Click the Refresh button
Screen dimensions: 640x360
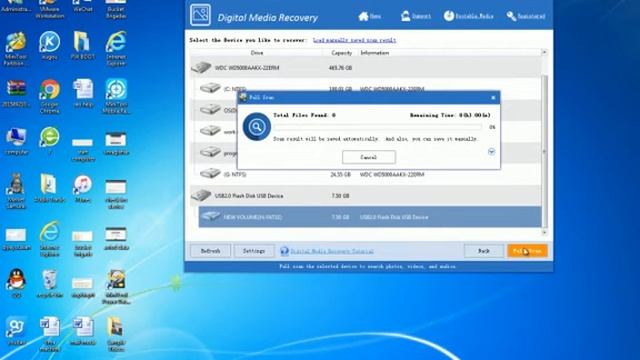(210, 251)
